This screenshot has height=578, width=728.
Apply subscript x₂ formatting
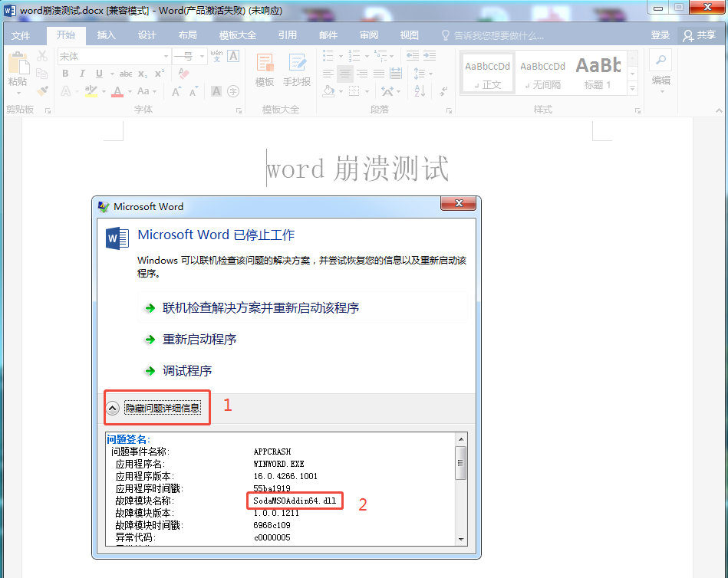point(143,74)
